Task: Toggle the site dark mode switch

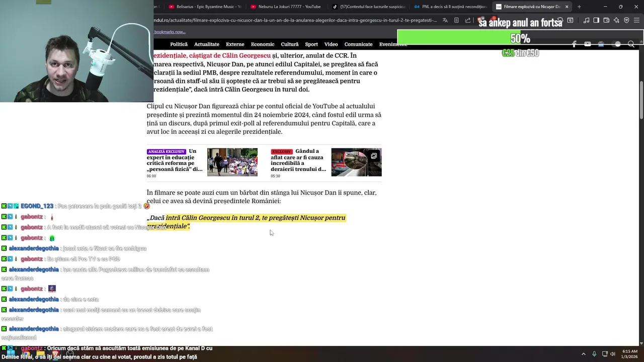Action: tap(616, 44)
